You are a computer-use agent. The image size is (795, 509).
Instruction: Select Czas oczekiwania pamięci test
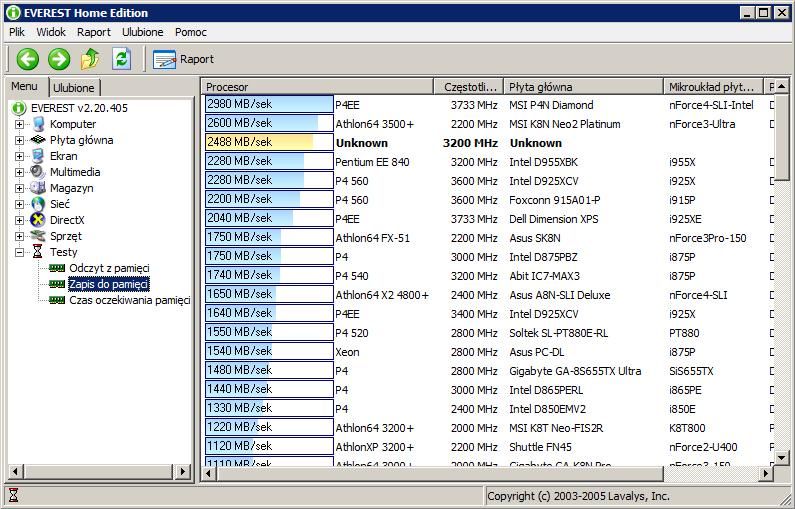click(129, 300)
